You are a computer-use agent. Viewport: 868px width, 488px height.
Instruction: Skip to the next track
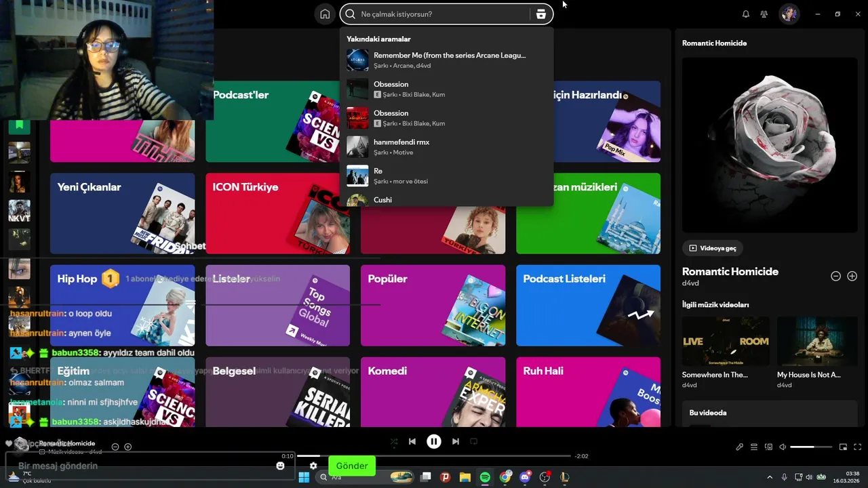(x=456, y=441)
